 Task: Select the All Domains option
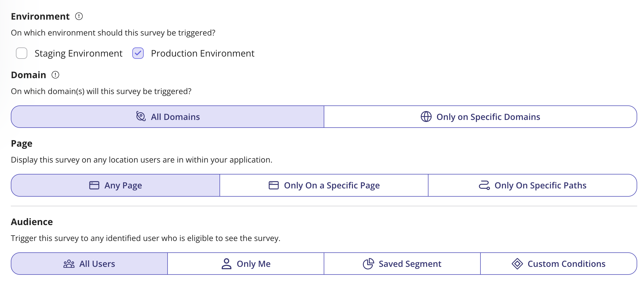pyautogui.click(x=168, y=117)
